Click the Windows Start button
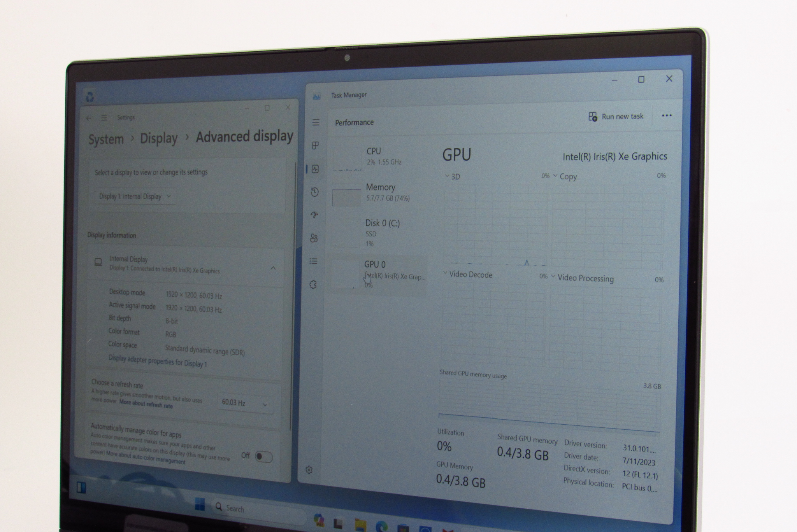The width and height of the screenshot is (797, 532). coord(200,504)
